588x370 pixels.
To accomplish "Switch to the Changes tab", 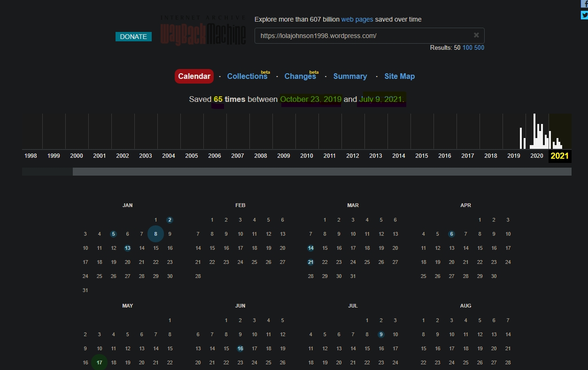I will [300, 76].
